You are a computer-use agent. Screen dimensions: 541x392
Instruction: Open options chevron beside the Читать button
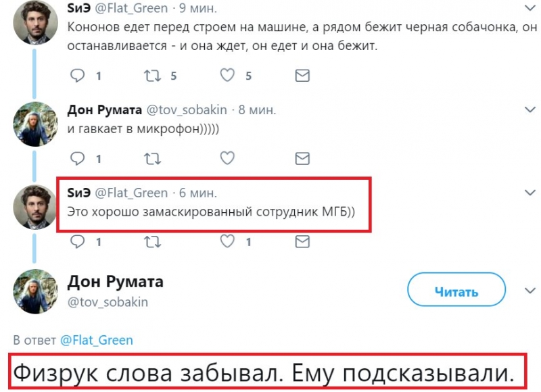[531, 290]
